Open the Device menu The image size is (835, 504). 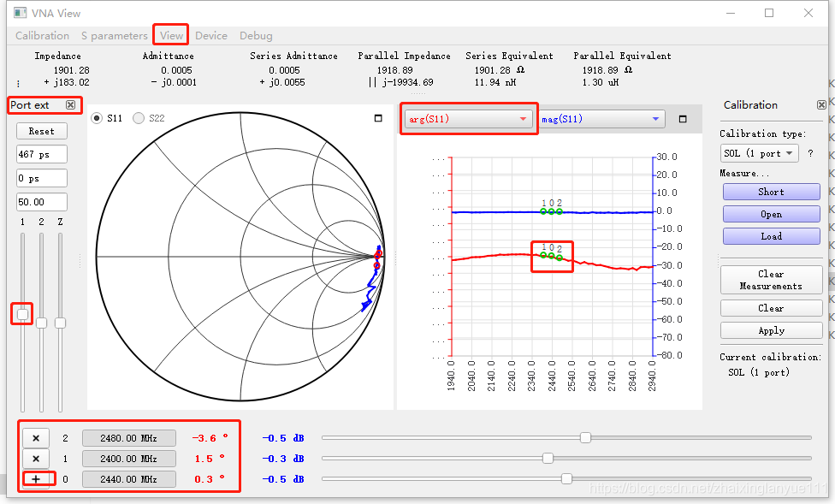(210, 36)
